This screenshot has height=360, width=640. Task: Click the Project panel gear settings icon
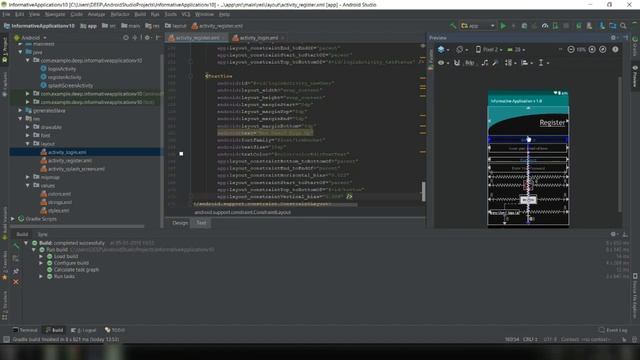tap(147, 38)
